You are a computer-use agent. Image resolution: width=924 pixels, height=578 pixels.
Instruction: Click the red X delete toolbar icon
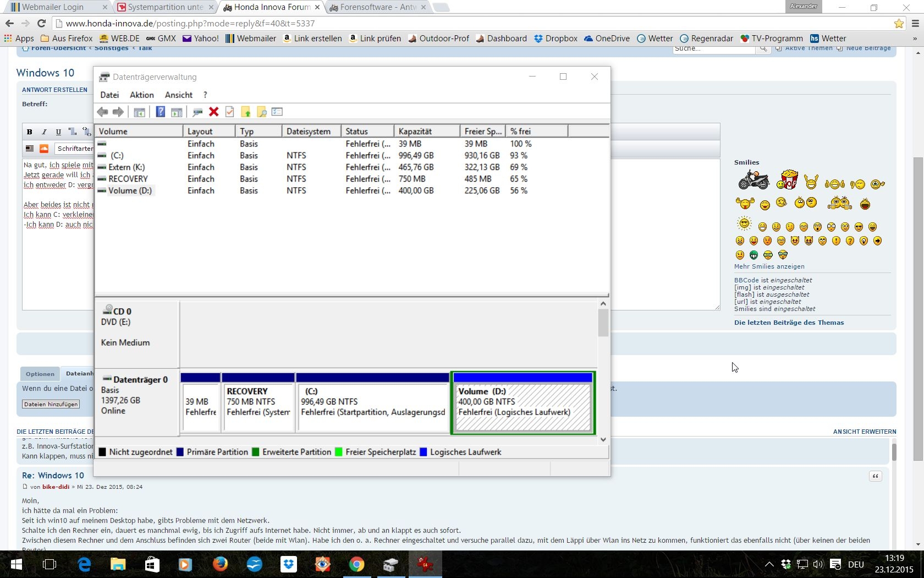point(214,112)
